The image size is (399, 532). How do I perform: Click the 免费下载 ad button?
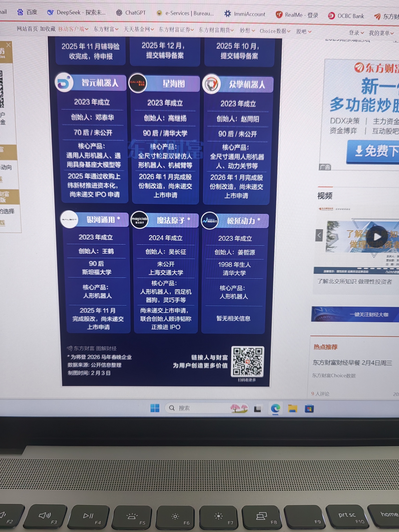[x=373, y=151]
